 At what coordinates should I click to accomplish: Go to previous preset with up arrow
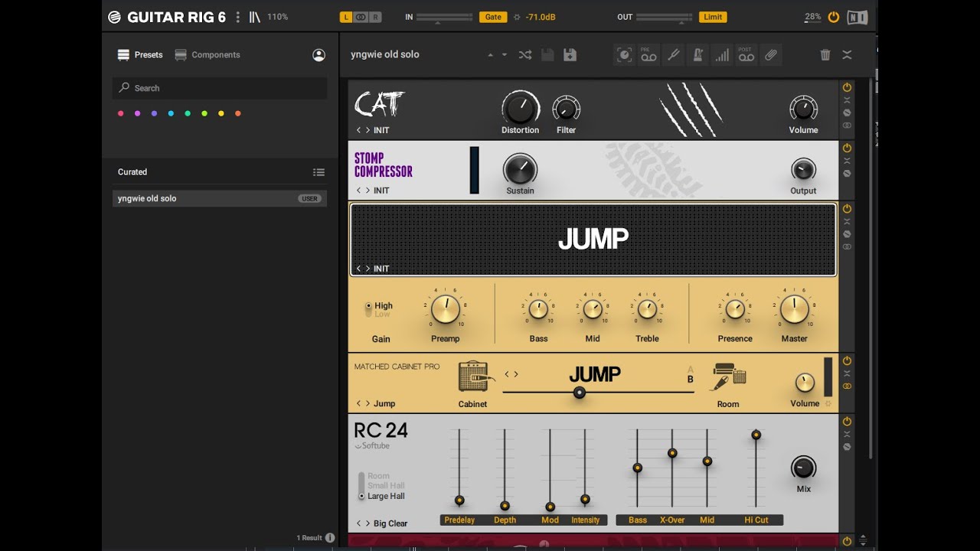coord(491,55)
